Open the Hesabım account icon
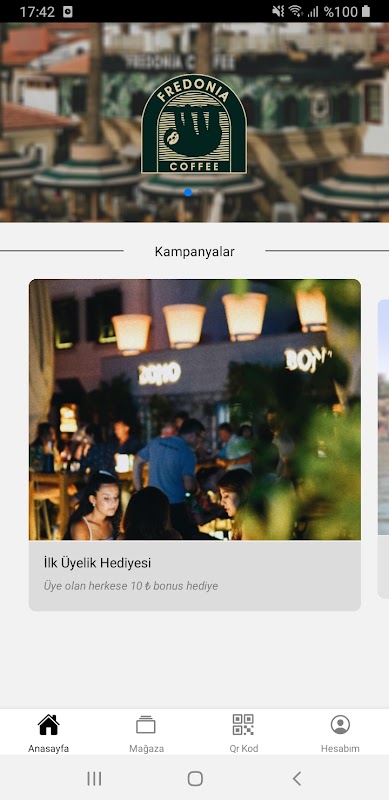 pyautogui.click(x=340, y=724)
